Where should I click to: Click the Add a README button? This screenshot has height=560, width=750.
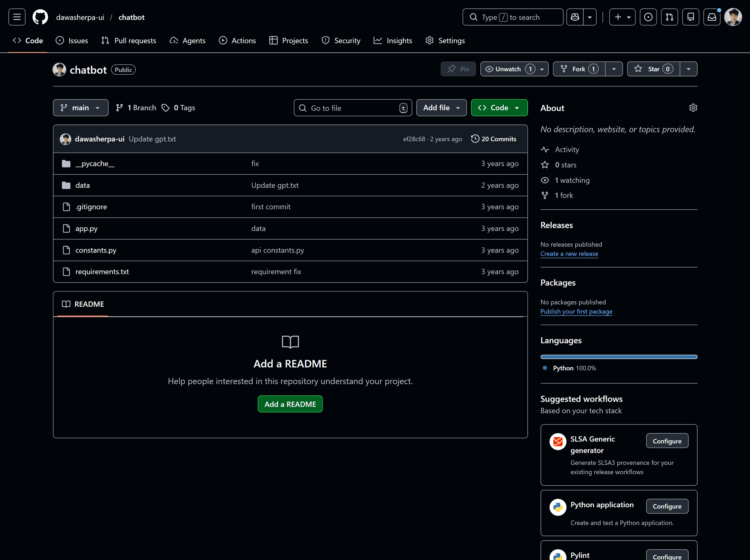pyautogui.click(x=290, y=404)
